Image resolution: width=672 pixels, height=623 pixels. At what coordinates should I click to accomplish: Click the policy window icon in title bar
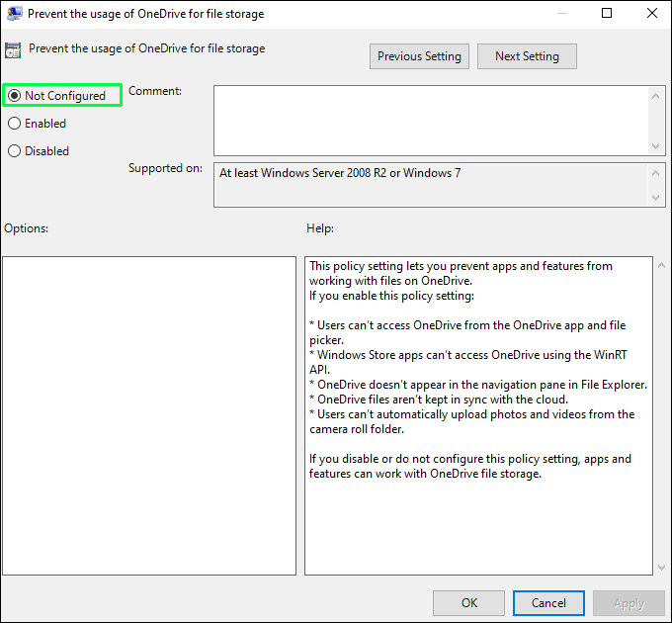coord(15,15)
